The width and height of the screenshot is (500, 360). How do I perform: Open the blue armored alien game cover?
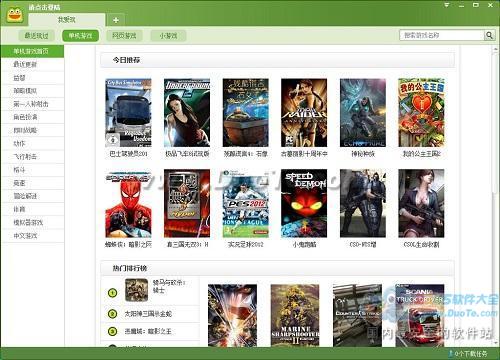coord(363,113)
